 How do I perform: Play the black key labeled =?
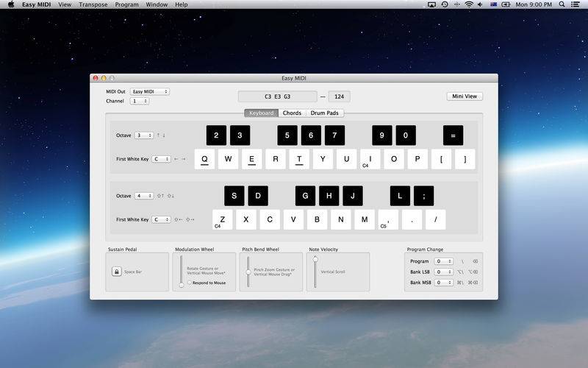(453, 135)
